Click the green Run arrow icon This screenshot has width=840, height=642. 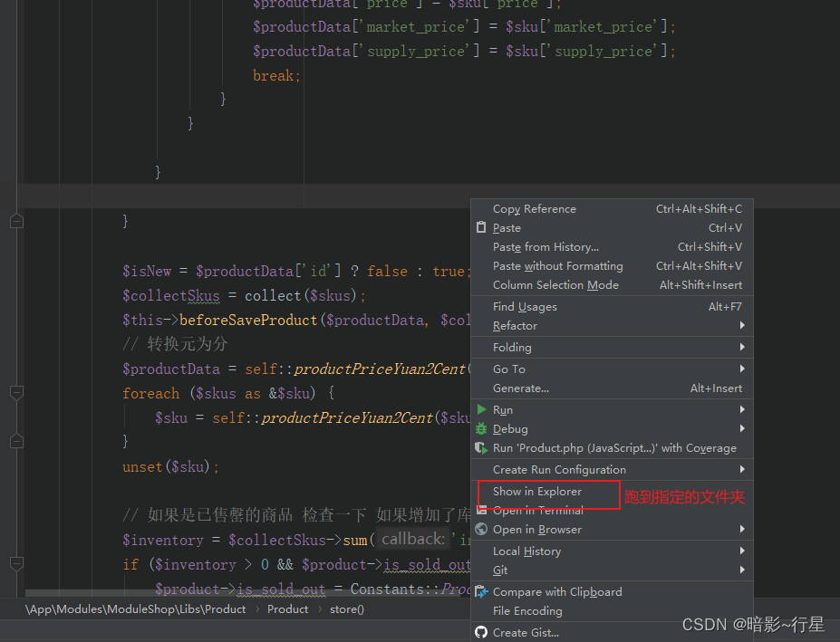tap(481, 409)
